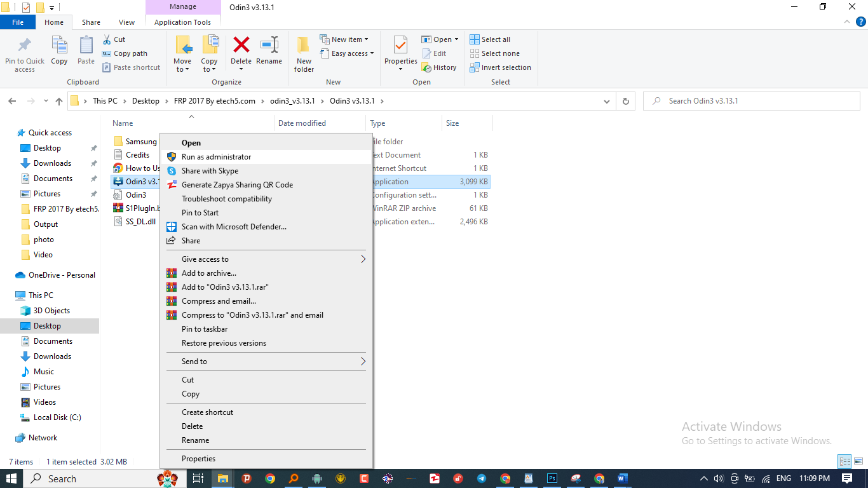Click the red Delete icon in ribbon
868x488 pixels.
click(241, 44)
